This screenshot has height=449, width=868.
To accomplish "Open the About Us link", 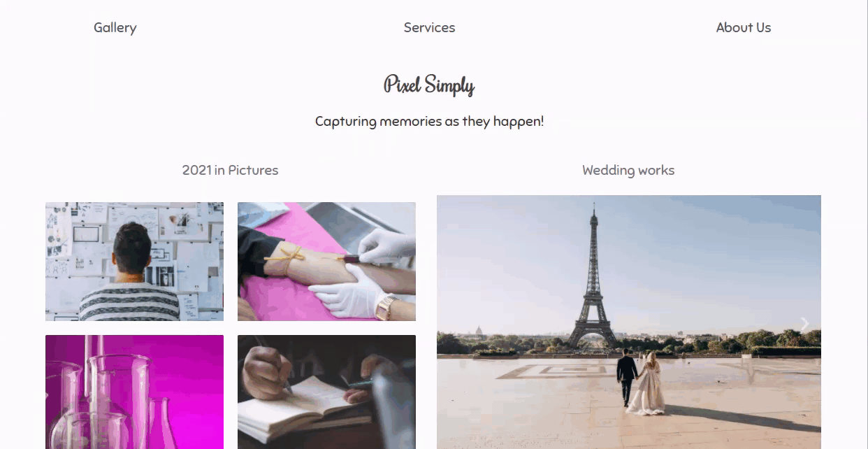I will coord(744,27).
